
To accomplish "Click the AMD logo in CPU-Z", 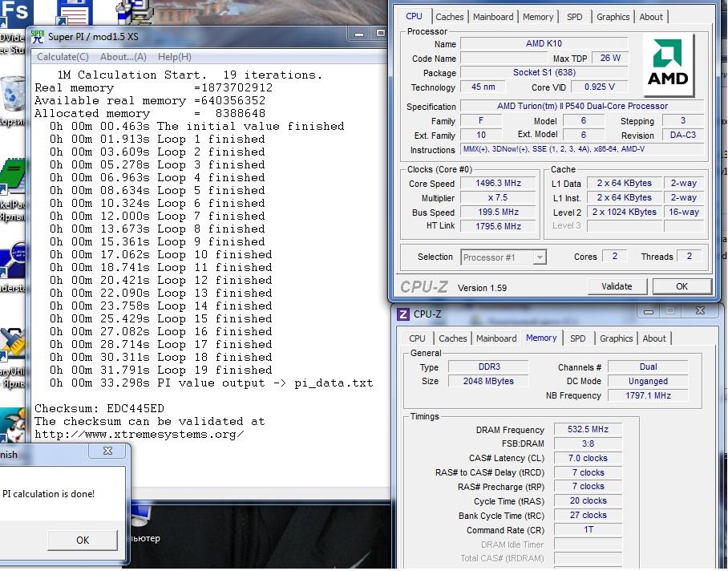I will coord(668,63).
